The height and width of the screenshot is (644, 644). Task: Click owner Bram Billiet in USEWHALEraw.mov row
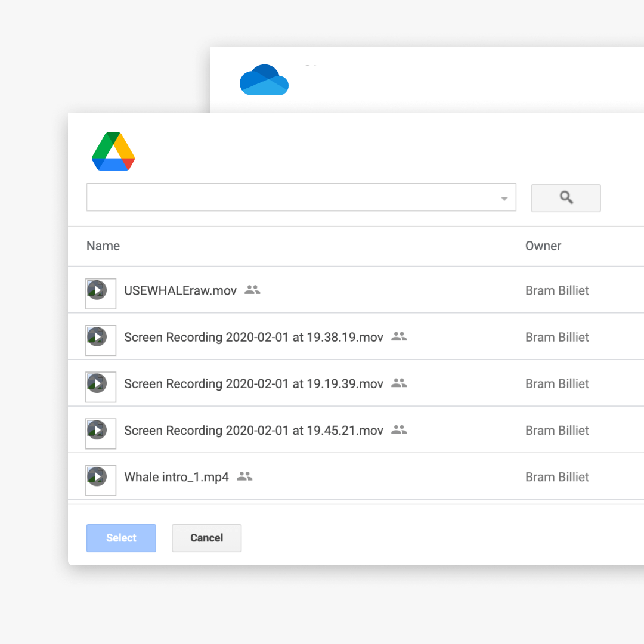pyautogui.click(x=557, y=291)
